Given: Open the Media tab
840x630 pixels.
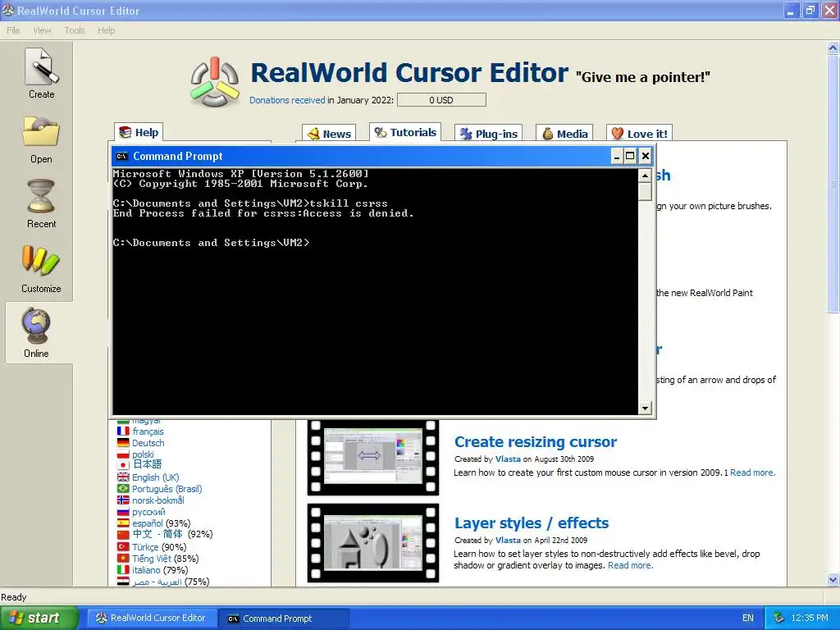Looking at the screenshot, I should (564, 134).
